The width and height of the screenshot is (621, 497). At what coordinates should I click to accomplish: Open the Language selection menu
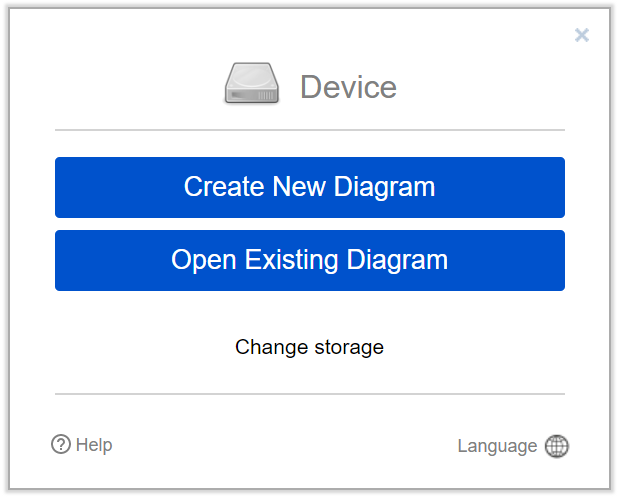point(513,446)
